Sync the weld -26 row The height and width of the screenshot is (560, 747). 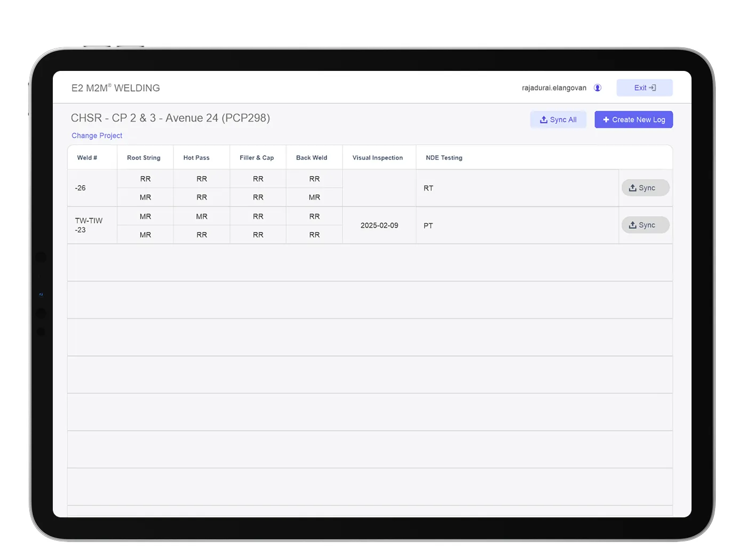point(645,188)
